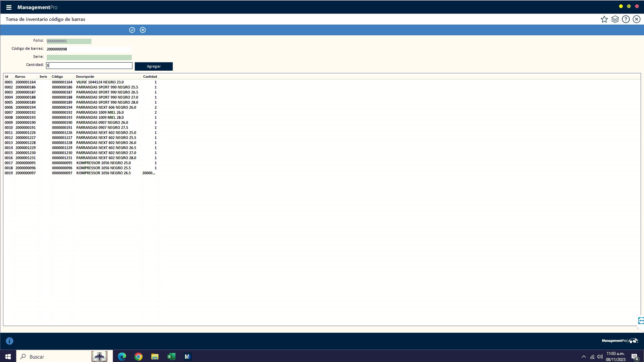The width and height of the screenshot is (644, 362).
Task: Open the stacked layers icon
Action: pos(615,19)
